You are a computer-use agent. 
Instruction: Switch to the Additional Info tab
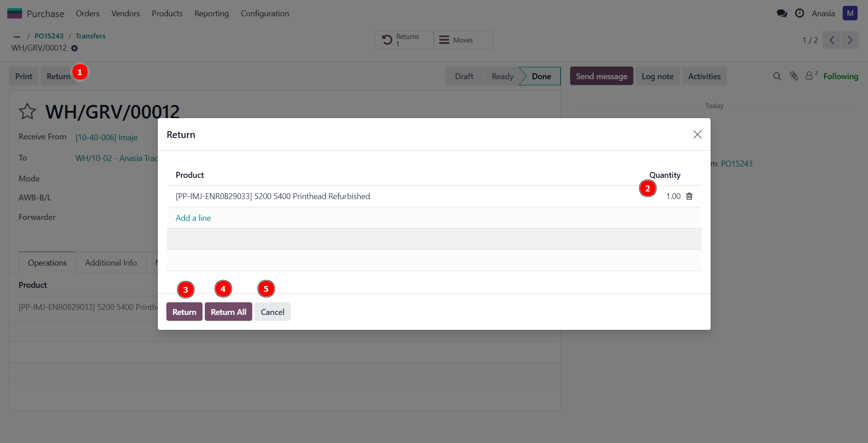coord(111,263)
